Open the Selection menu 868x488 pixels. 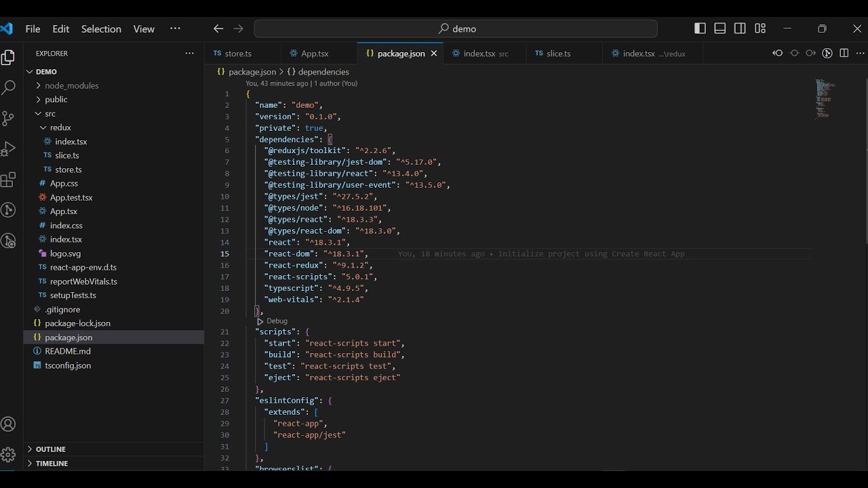(x=101, y=28)
